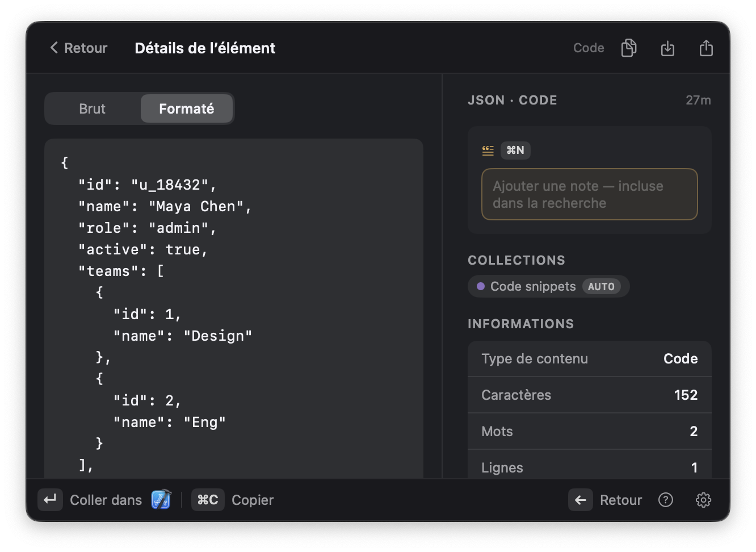Click the 27m timestamp
The width and height of the screenshot is (756, 552).
point(698,100)
